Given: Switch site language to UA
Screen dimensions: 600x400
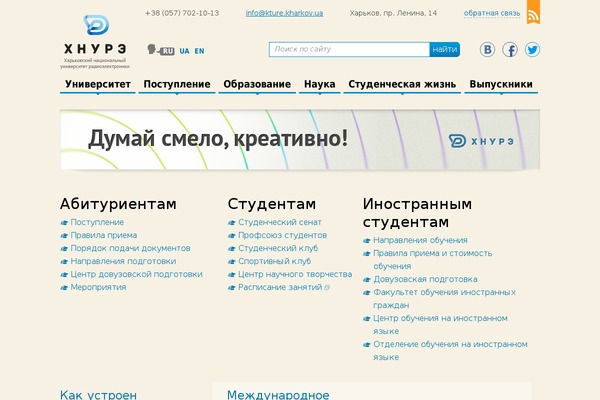Looking at the screenshot, I should [184, 51].
